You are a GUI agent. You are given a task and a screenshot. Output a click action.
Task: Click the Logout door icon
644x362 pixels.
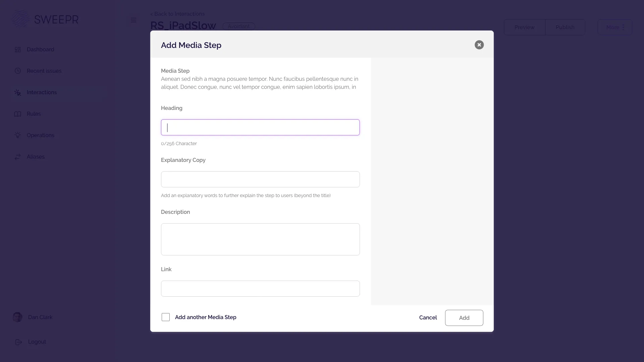(19, 342)
